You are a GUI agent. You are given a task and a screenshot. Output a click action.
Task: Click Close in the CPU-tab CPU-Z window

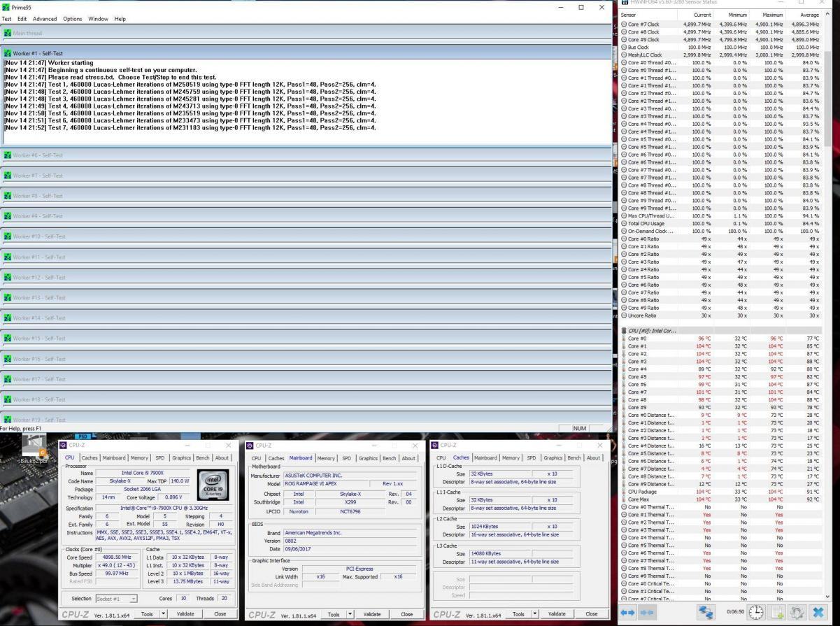pos(220,614)
